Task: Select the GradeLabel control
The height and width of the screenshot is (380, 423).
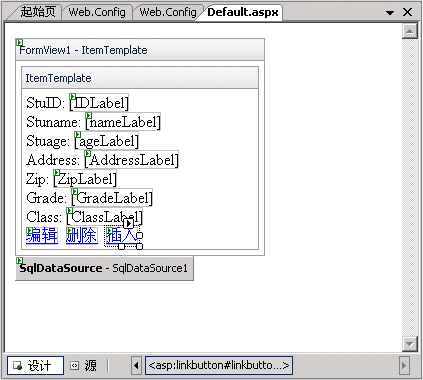Action: pos(112,198)
